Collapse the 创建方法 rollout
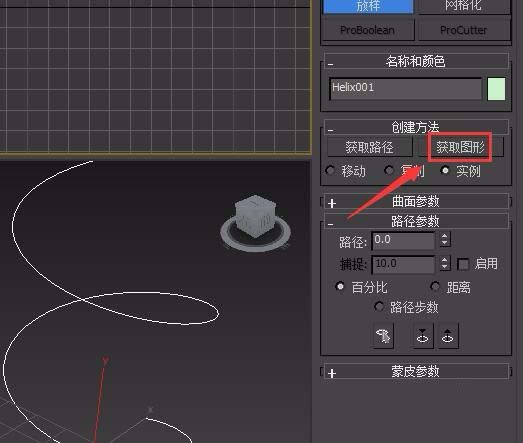The width and height of the screenshot is (523, 443). pos(416,127)
